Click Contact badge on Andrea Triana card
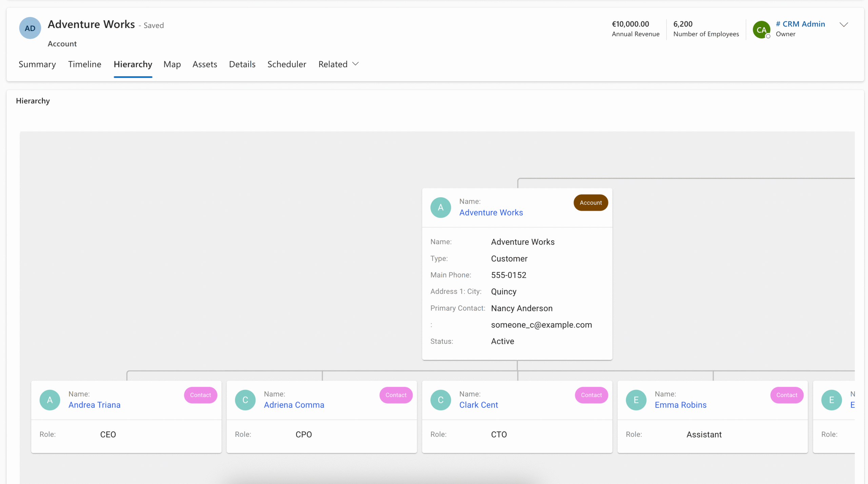Viewport: 868px width, 484px height. click(x=200, y=395)
